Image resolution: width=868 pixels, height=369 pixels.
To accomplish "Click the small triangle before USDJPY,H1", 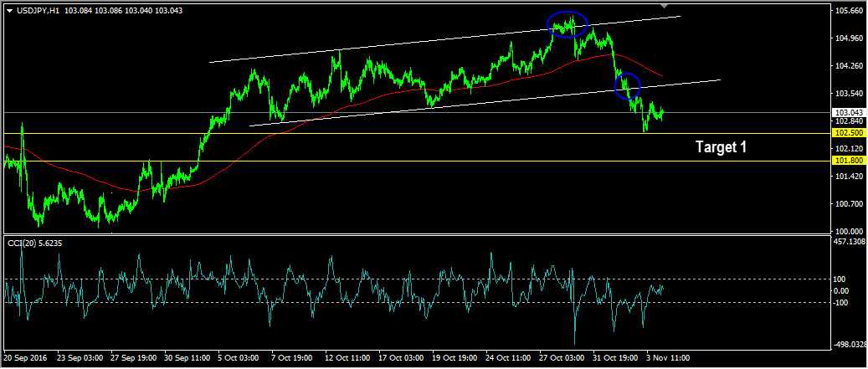I will [9, 11].
